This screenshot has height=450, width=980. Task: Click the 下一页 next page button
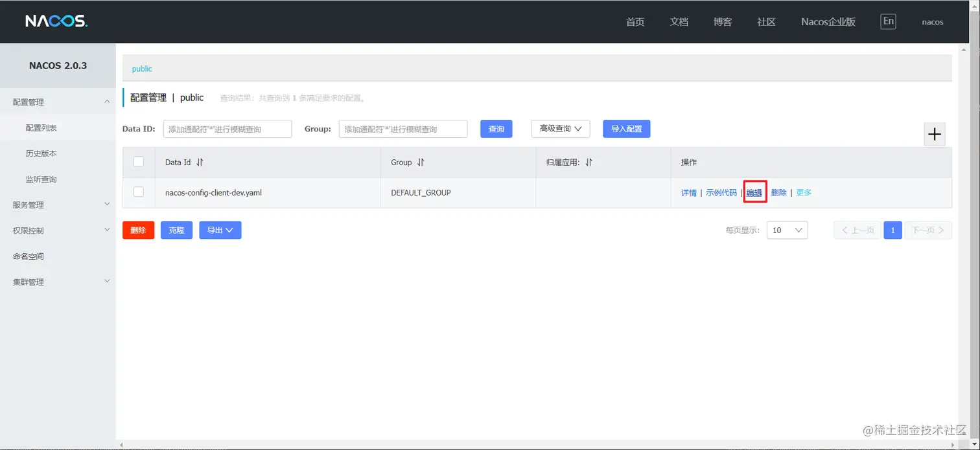[x=928, y=230]
